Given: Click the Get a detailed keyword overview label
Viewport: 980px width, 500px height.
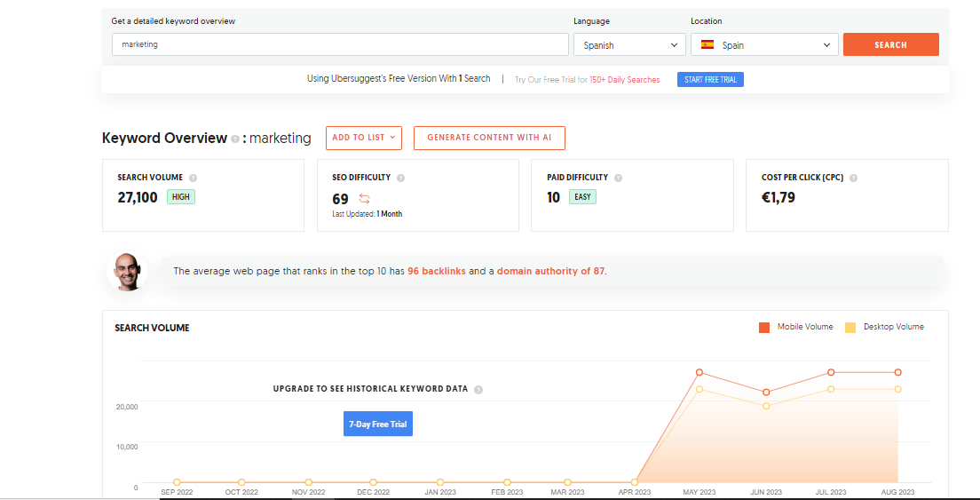Looking at the screenshot, I should point(173,21).
